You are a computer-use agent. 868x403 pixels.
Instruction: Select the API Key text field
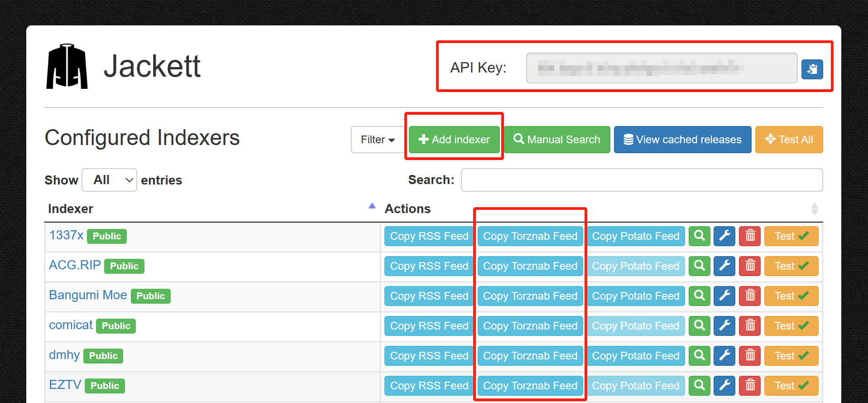(662, 68)
